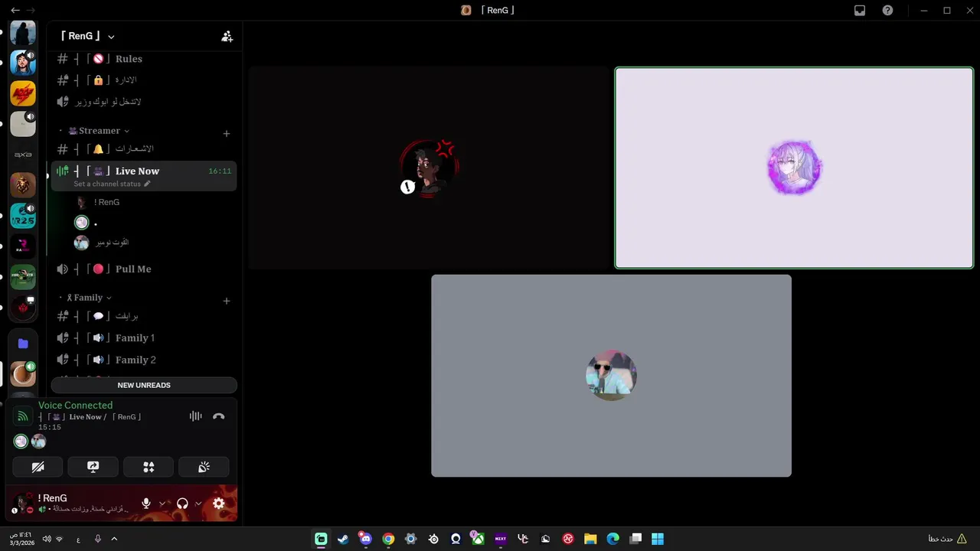Disconnect from voice with hang-up icon
This screenshot has height=551, width=980.
[x=219, y=416]
